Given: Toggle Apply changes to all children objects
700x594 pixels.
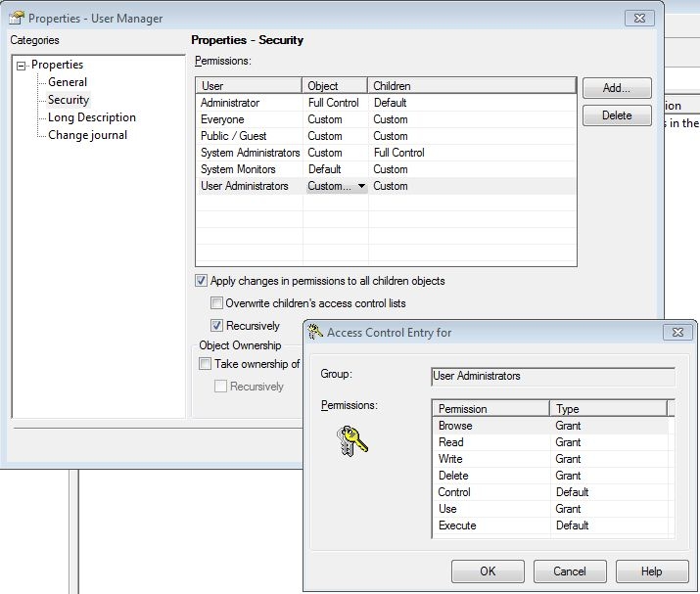Looking at the screenshot, I should tap(203, 281).
